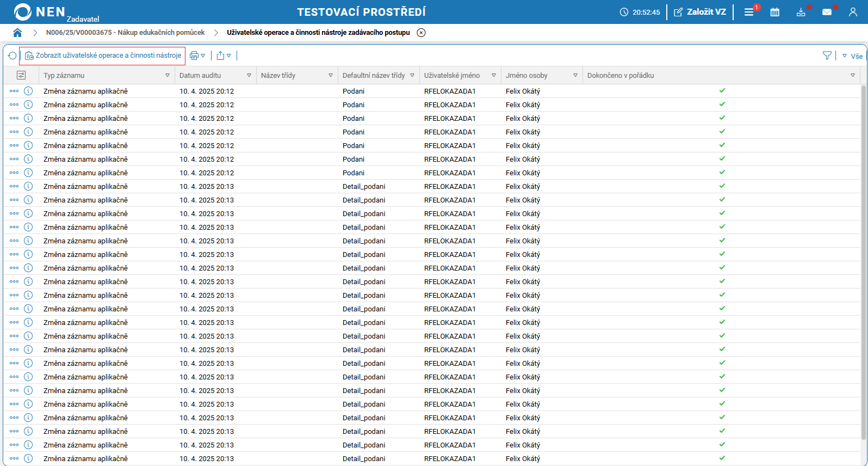Click the info icon on first row
This screenshot has width=868, height=466.
click(28, 91)
